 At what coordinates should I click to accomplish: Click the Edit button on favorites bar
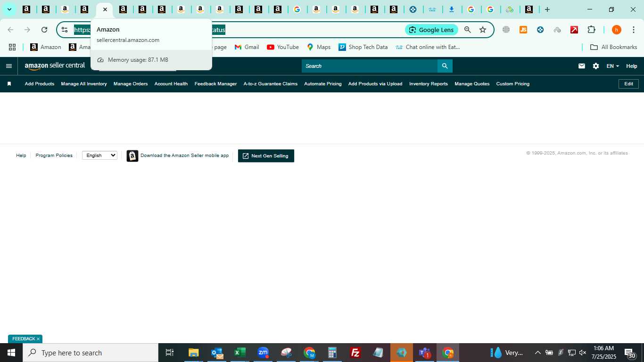tap(628, 84)
